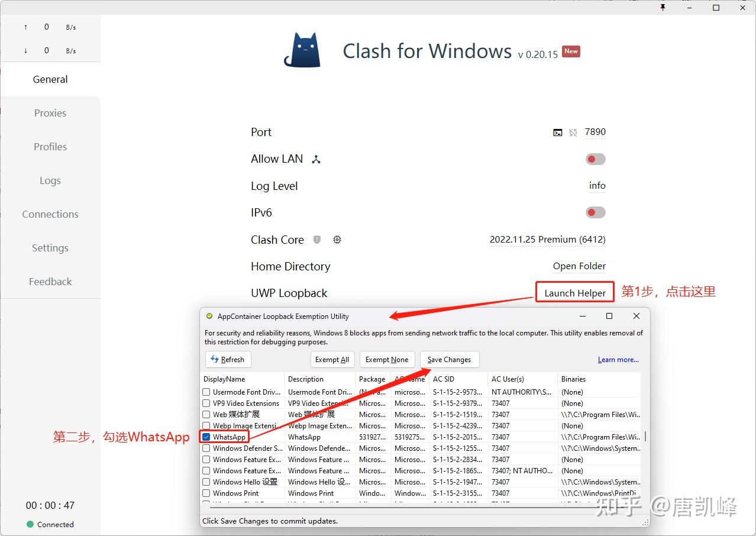Viewport: 756px width, 536px height.
Task: Click the chip TUN icon beside Clash Core
Action: (337, 240)
